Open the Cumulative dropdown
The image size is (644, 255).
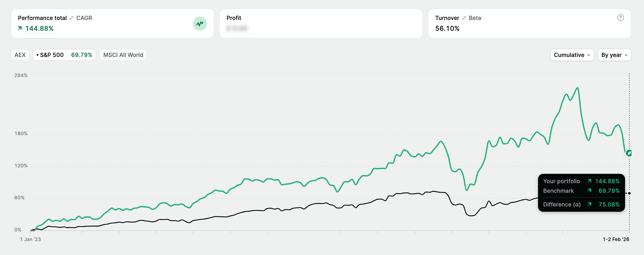[x=572, y=55]
